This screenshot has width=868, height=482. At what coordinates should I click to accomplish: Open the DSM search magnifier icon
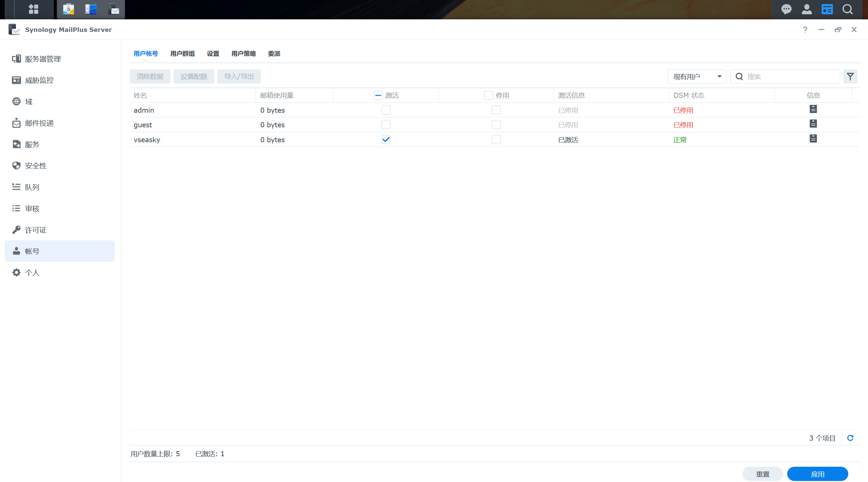pos(848,9)
